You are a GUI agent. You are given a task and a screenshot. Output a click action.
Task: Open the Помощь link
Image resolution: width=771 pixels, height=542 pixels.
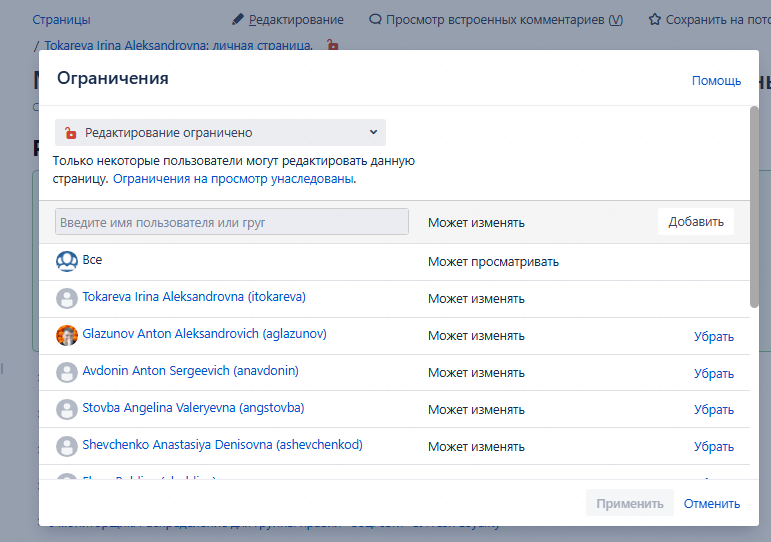point(716,81)
